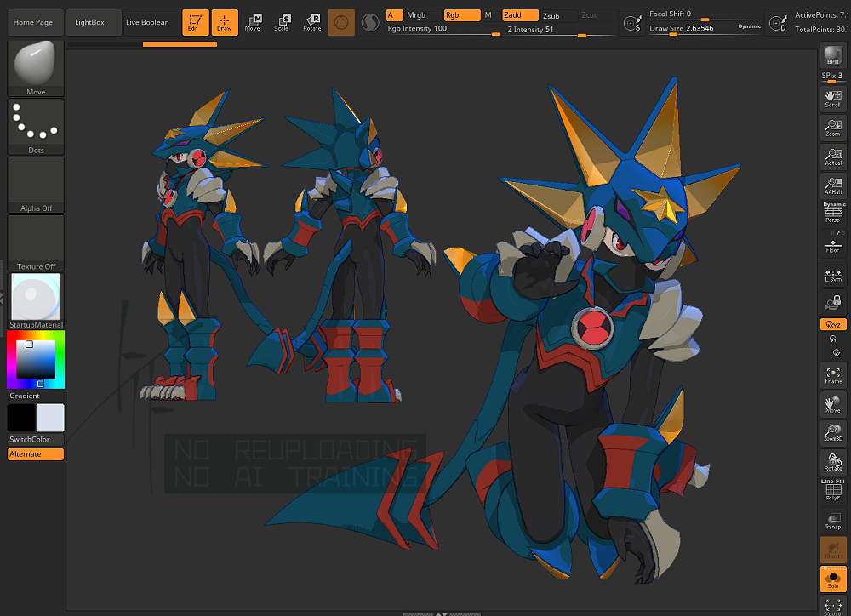851x616 pixels.
Task: Open the Texture Off selector
Action: click(36, 242)
